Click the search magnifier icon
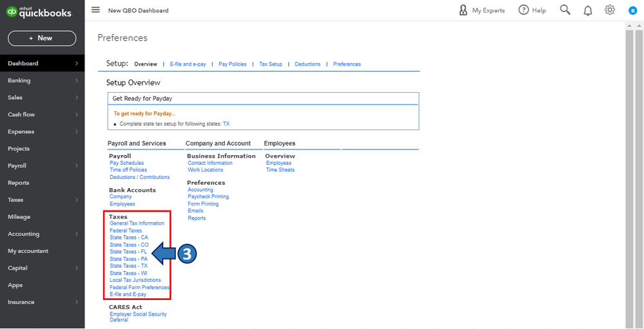Viewport: 644px width, 329px height. [565, 10]
